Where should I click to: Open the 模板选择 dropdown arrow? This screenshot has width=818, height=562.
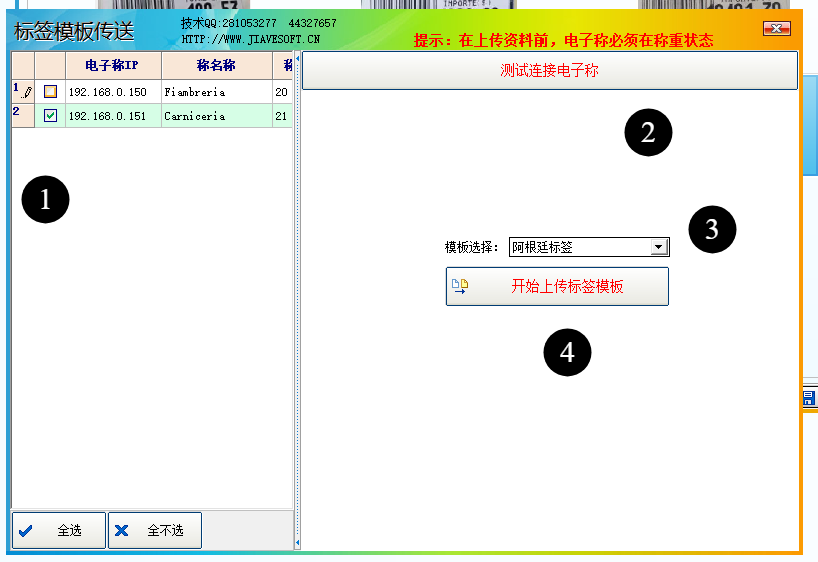coord(659,247)
